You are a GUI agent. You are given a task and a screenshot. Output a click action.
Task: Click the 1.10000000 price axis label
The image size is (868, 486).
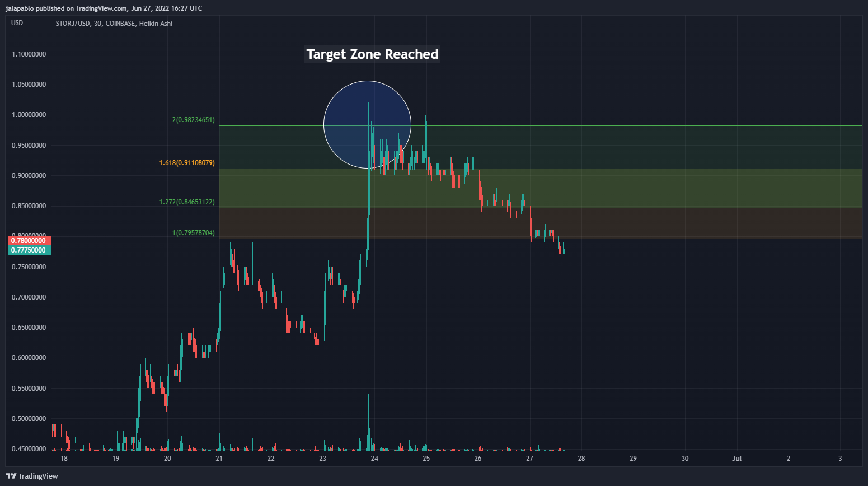(29, 54)
